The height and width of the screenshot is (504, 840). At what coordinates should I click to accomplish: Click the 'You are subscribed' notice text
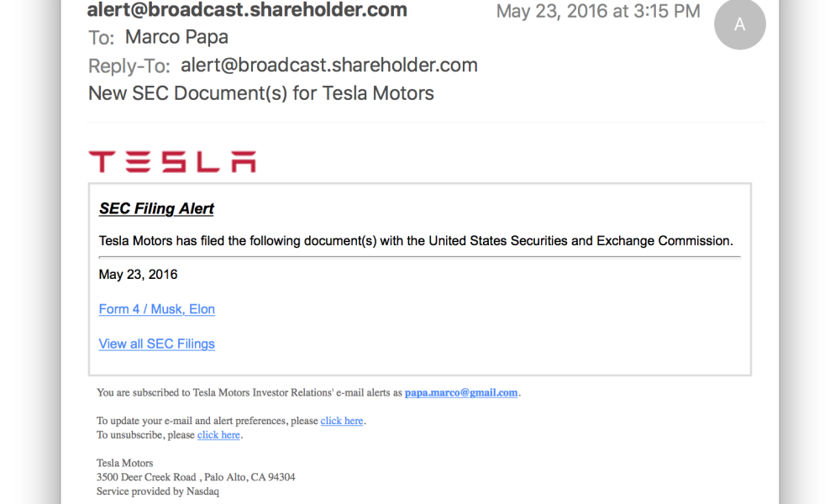[x=249, y=392]
